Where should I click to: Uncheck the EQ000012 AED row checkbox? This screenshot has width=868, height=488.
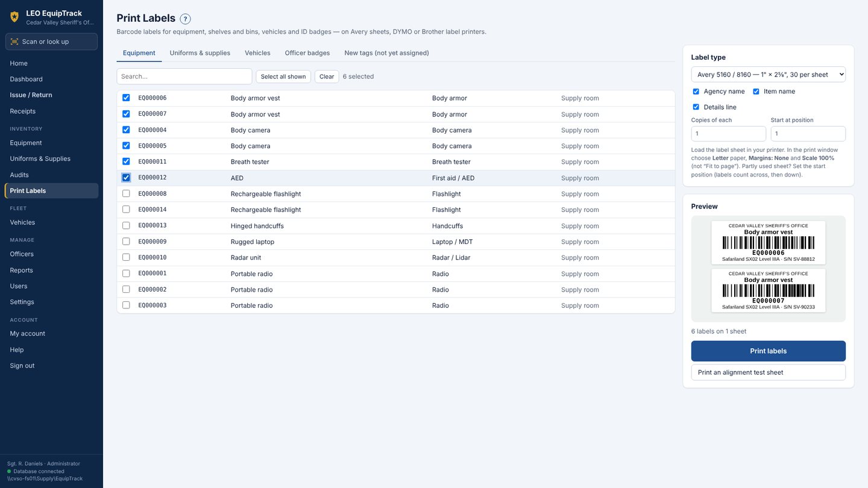126,178
